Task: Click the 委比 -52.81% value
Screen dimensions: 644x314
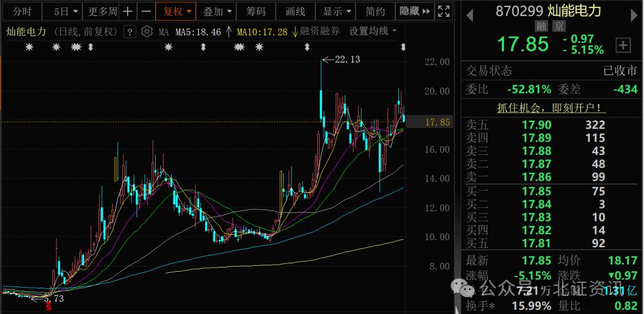Action: (x=530, y=89)
